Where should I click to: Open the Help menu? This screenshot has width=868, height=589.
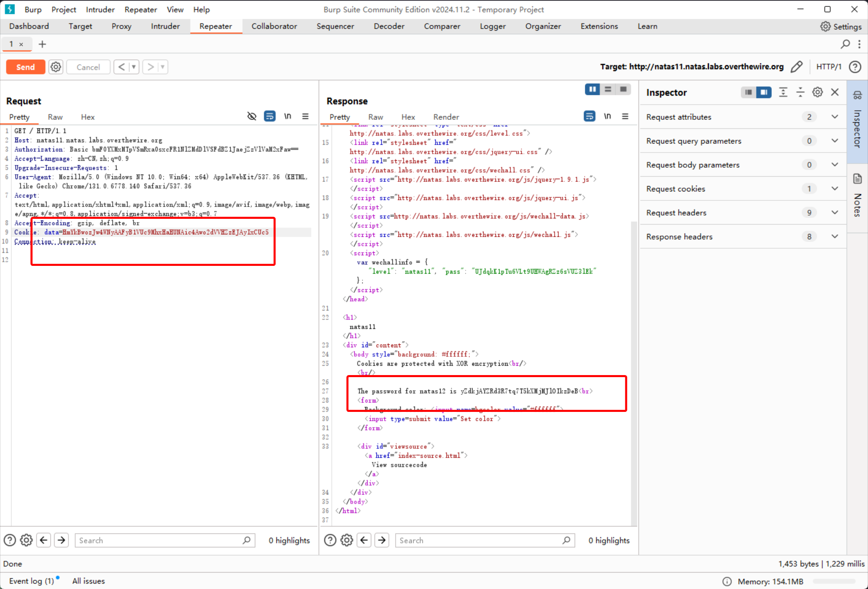(201, 9)
